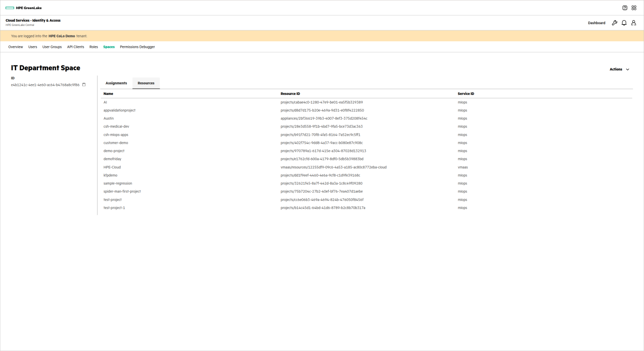Select the demo-project resource name
Viewport: 644px width, 351px height.
[x=114, y=151]
